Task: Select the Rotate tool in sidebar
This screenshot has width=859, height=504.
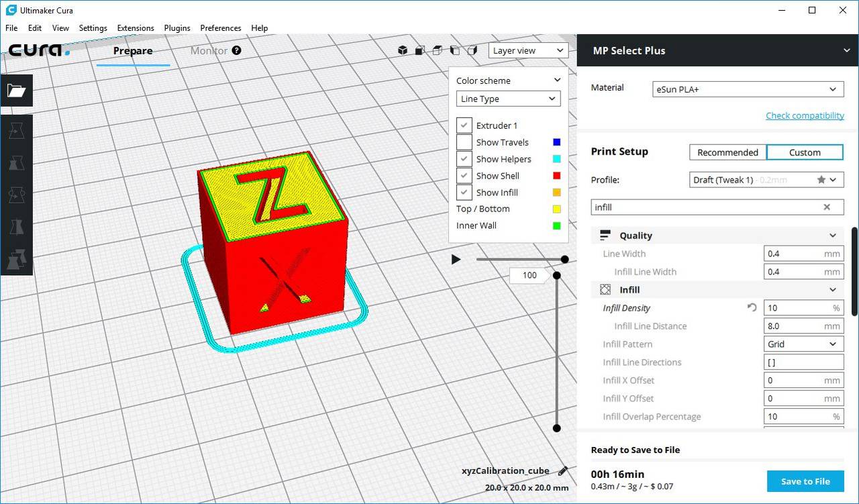Action: pos(16,195)
